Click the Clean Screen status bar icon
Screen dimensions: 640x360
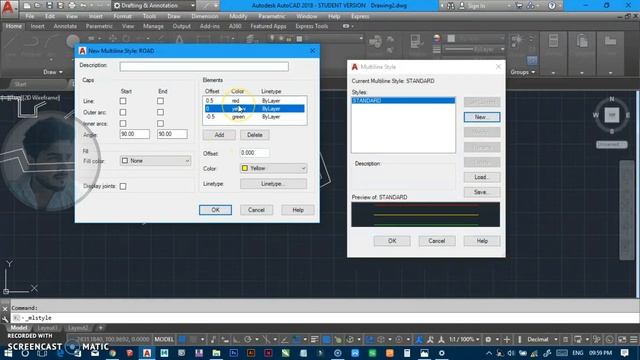(622, 340)
